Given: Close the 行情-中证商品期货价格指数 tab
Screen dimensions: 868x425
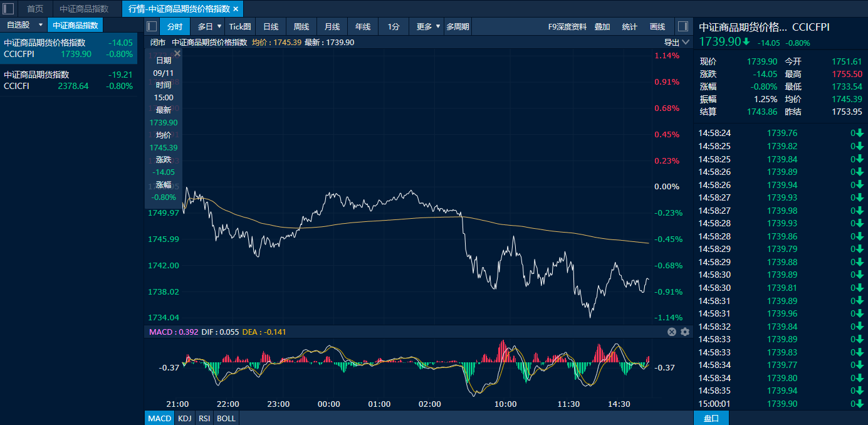Looking at the screenshot, I should click(x=236, y=9).
